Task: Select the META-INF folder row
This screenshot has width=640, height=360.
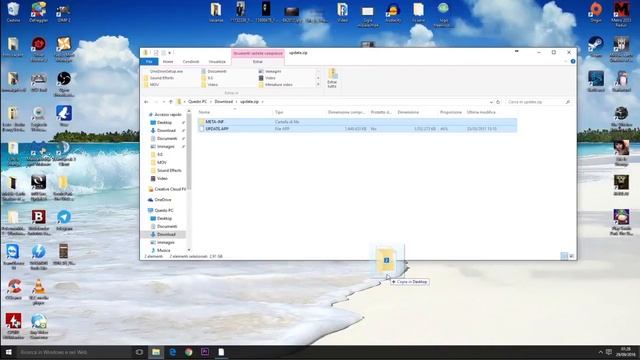Action: pyautogui.click(x=357, y=122)
